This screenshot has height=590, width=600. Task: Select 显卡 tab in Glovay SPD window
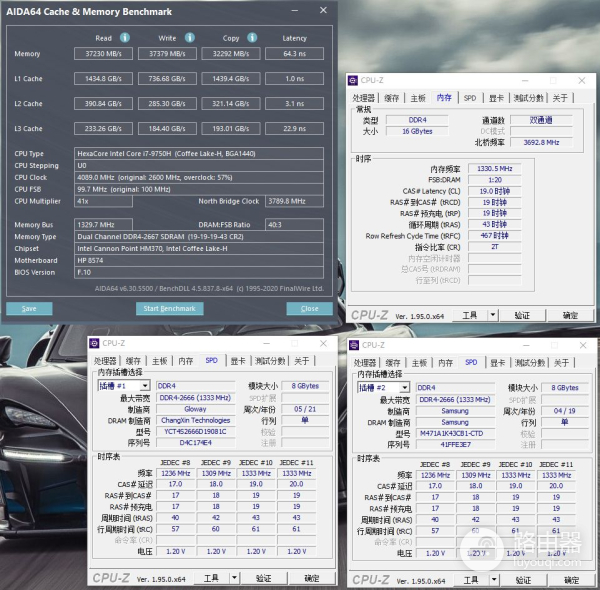[x=237, y=361]
